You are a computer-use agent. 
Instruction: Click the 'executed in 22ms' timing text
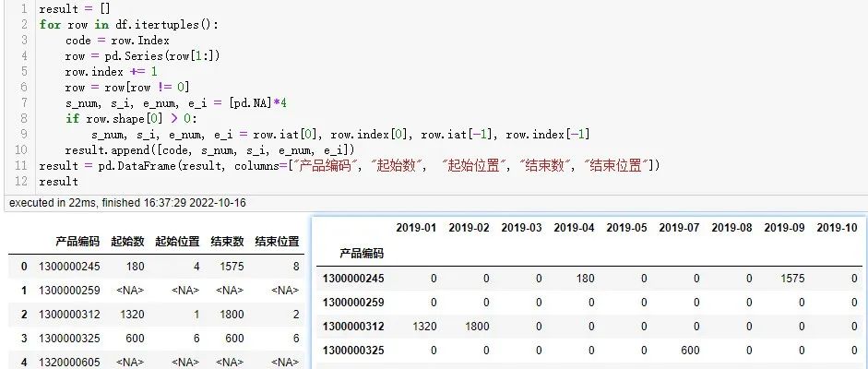[127, 203]
